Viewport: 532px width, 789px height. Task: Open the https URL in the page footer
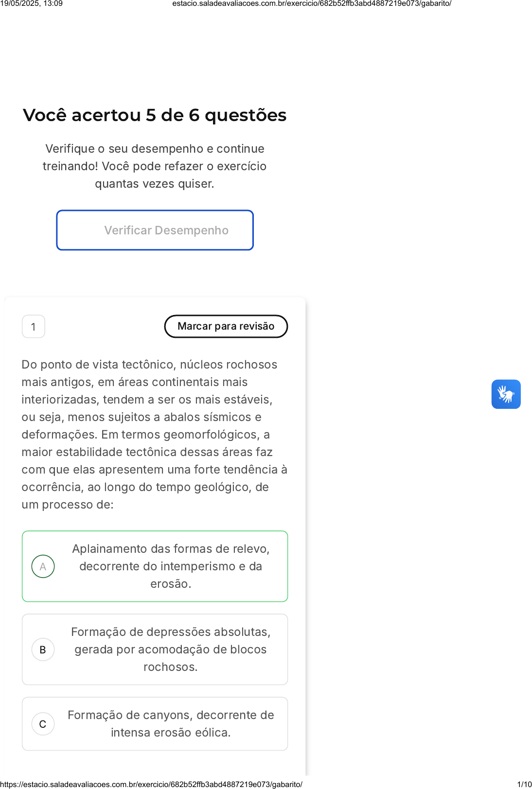pyautogui.click(x=151, y=784)
